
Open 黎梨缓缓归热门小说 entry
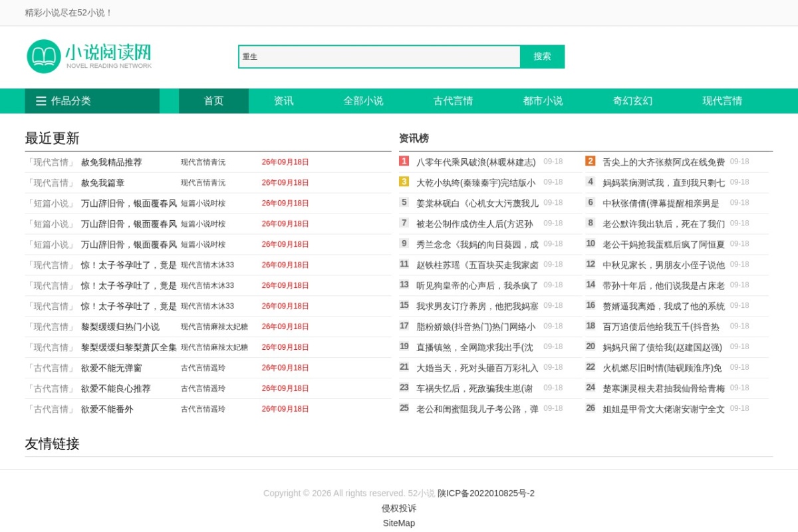point(120,327)
